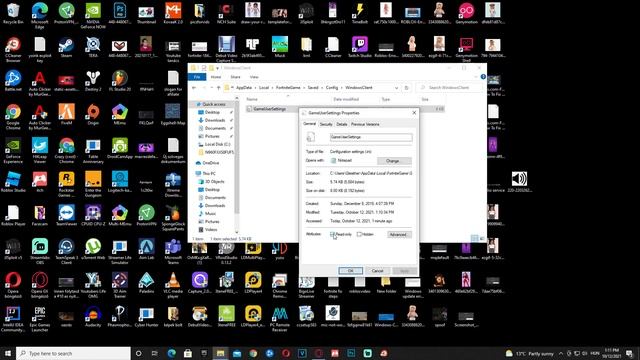
Task: Launch Audacity from the desktop
Action: point(93,317)
